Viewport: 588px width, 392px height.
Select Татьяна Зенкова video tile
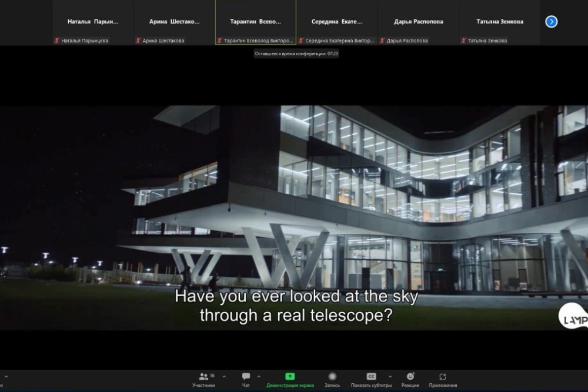tap(499, 22)
